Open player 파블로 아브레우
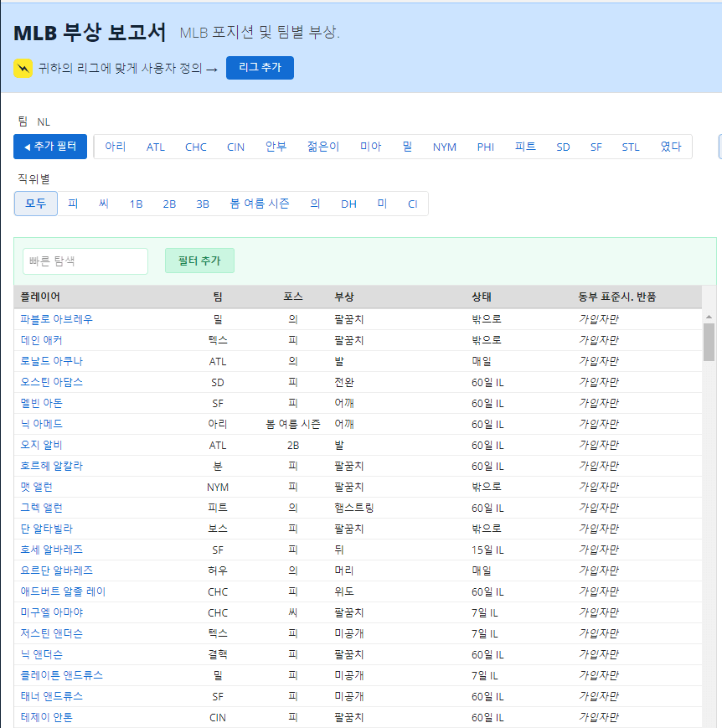Image resolution: width=722 pixels, height=728 pixels. click(x=57, y=319)
